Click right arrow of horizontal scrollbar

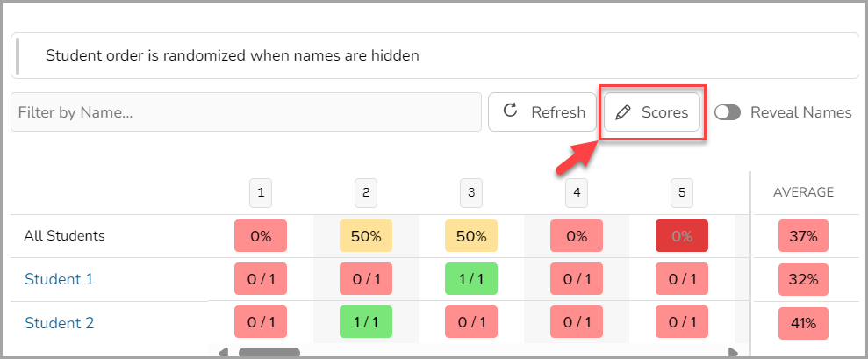733,352
